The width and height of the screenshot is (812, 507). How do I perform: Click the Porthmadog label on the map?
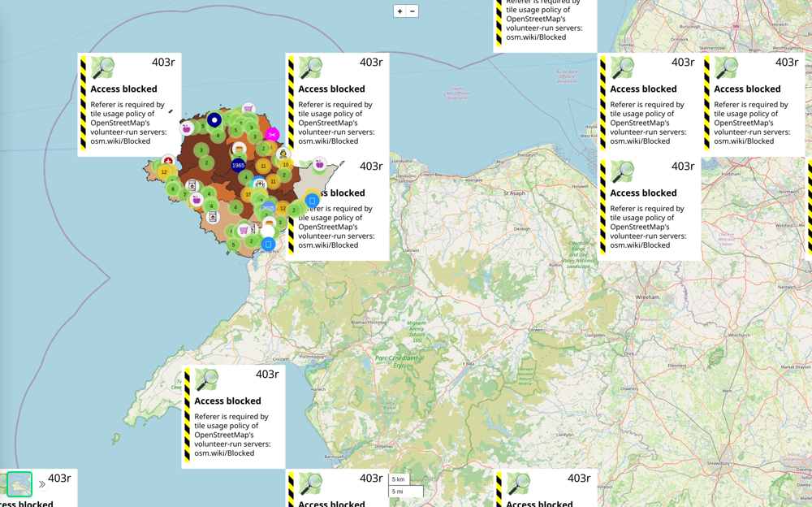[311, 356]
